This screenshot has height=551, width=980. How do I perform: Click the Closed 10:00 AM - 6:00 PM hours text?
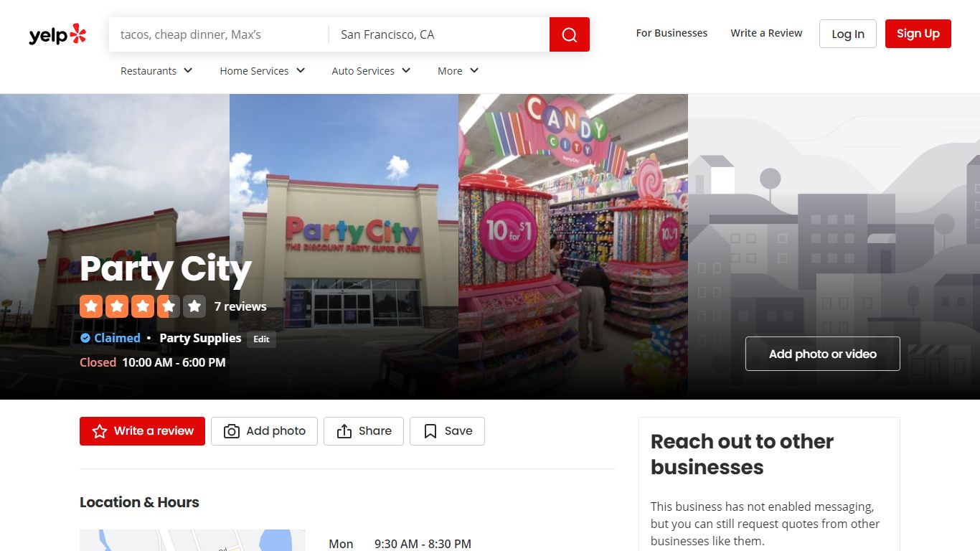coord(153,362)
